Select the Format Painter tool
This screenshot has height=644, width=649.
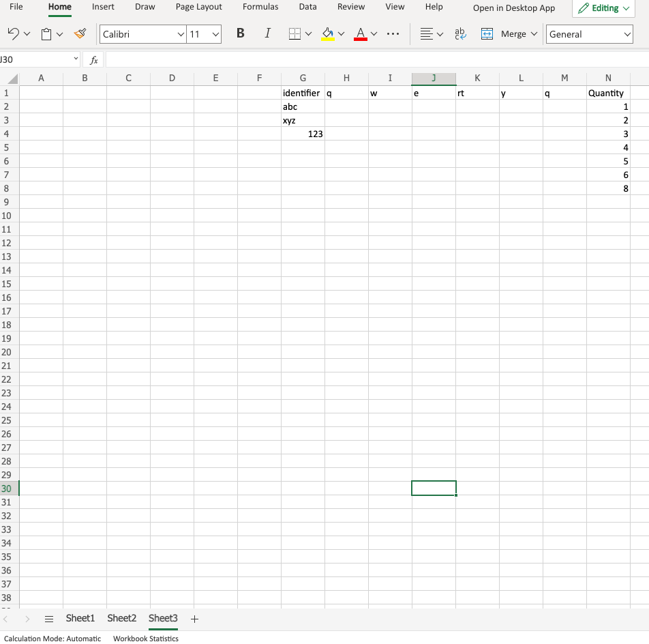click(80, 33)
